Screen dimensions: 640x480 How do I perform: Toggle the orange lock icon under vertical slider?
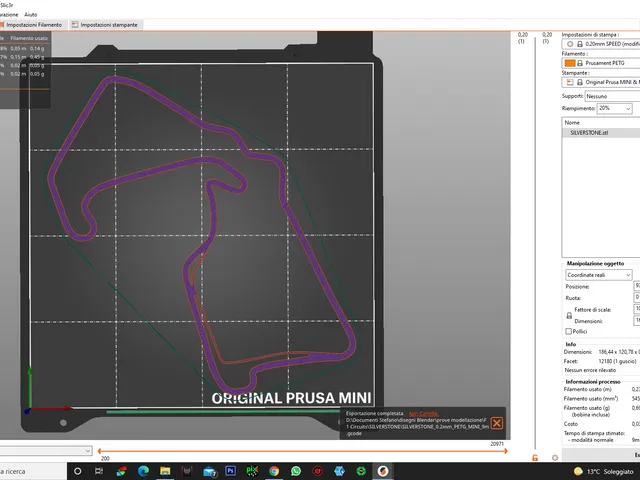[x=535, y=458]
